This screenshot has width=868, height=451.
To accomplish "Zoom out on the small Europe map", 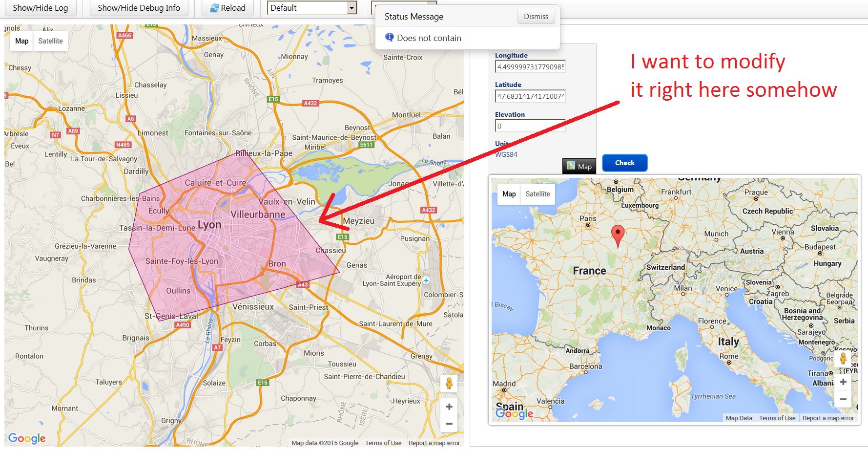I will pos(843,399).
